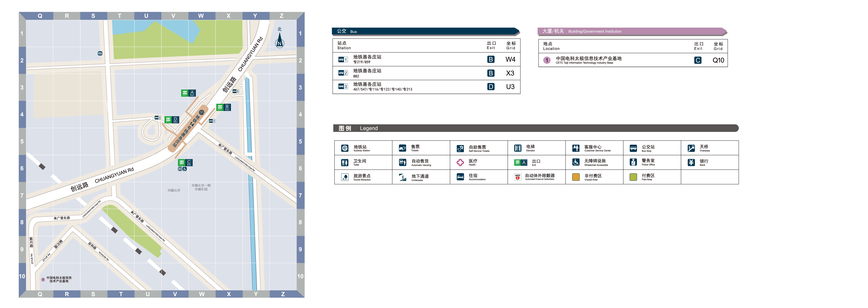Click the toilet icon on the map
Image resolution: width=868 pixels, height=308 pixels.
100,53
